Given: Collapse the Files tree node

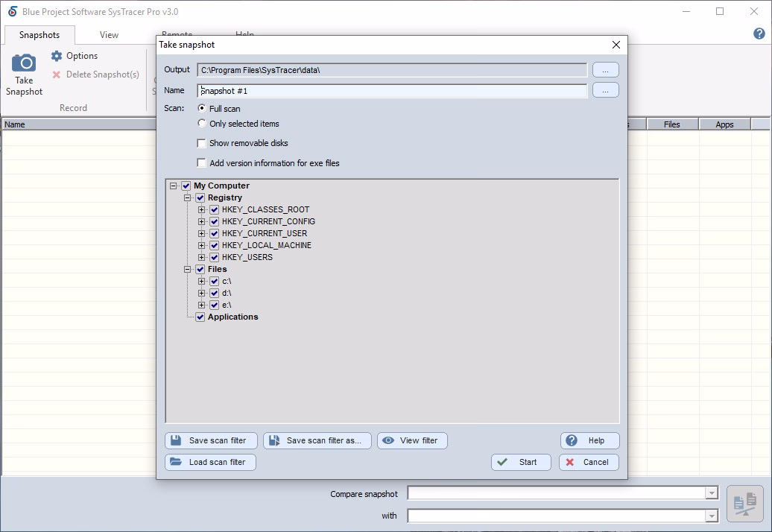Looking at the screenshot, I should [x=188, y=269].
